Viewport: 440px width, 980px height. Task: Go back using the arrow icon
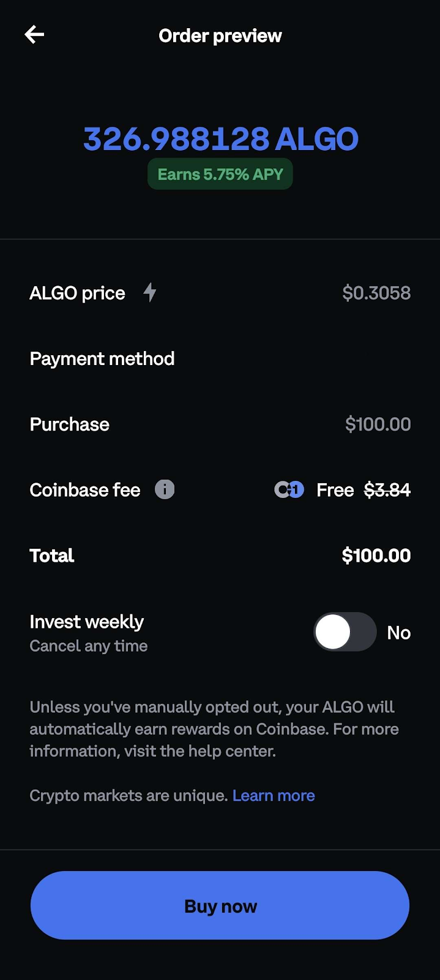(34, 35)
